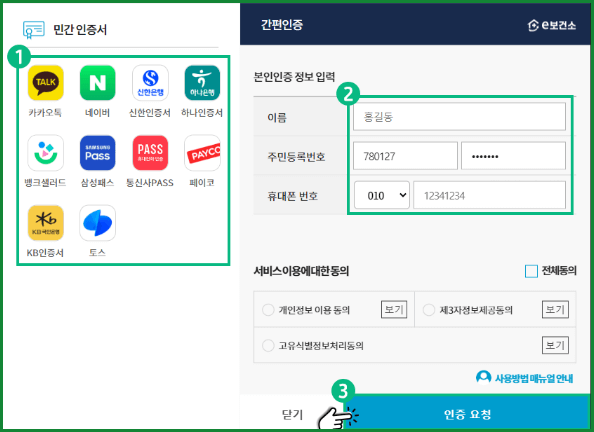Open the 사용방법 매뉴얼 안내 link
The height and width of the screenshot is (432, 594).
(x=534, y=378)
